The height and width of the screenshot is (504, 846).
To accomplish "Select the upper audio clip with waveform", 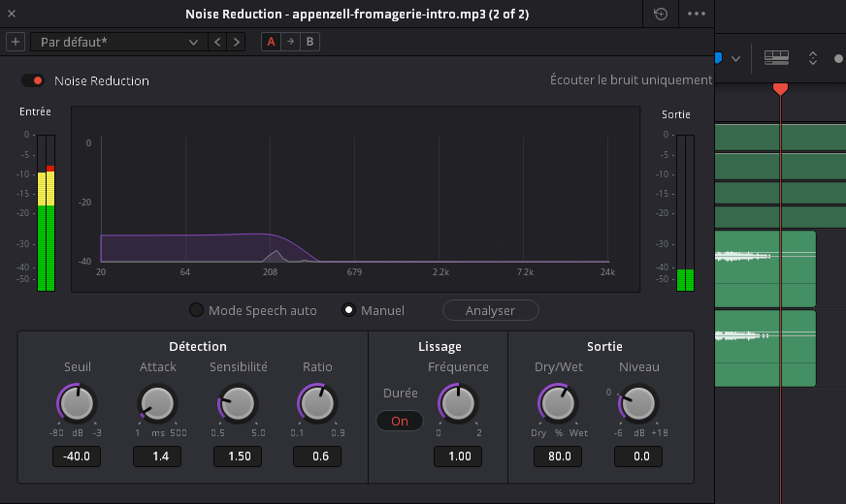I will (x=765, y=268).
